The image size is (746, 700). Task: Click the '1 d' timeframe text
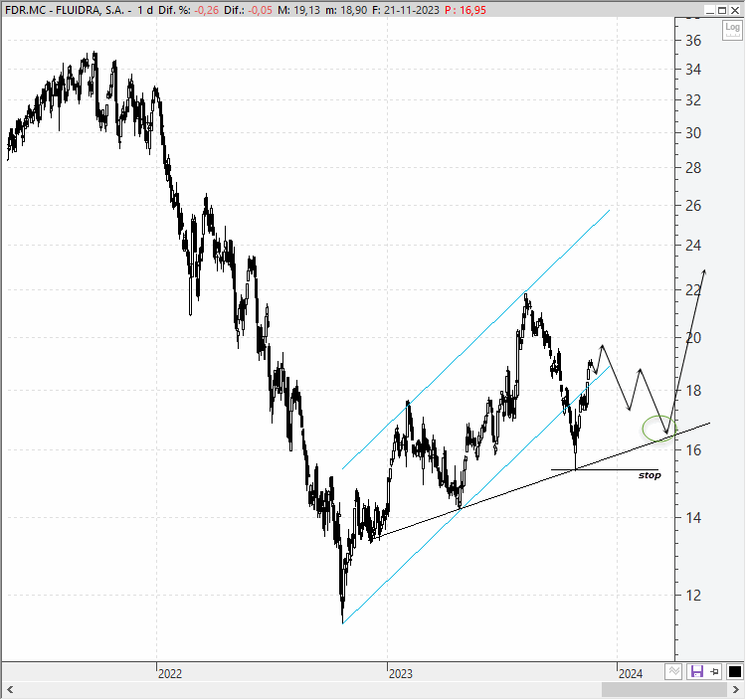pos(145,10)
